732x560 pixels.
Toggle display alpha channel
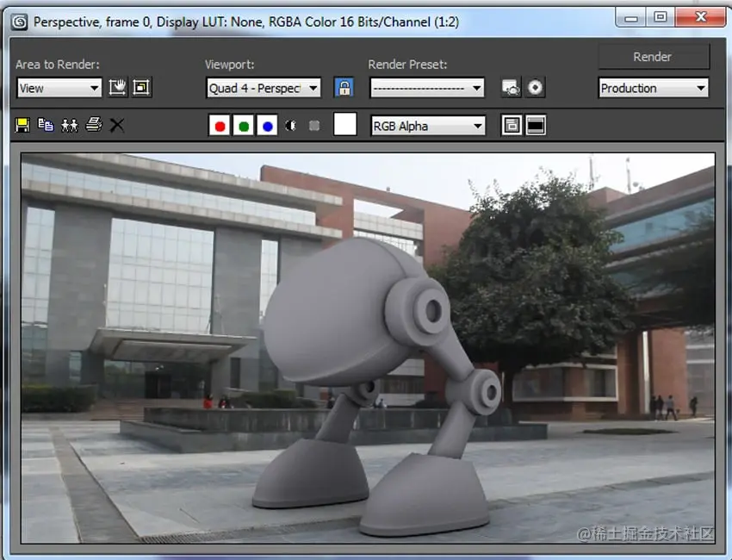(x=290, y=126)
